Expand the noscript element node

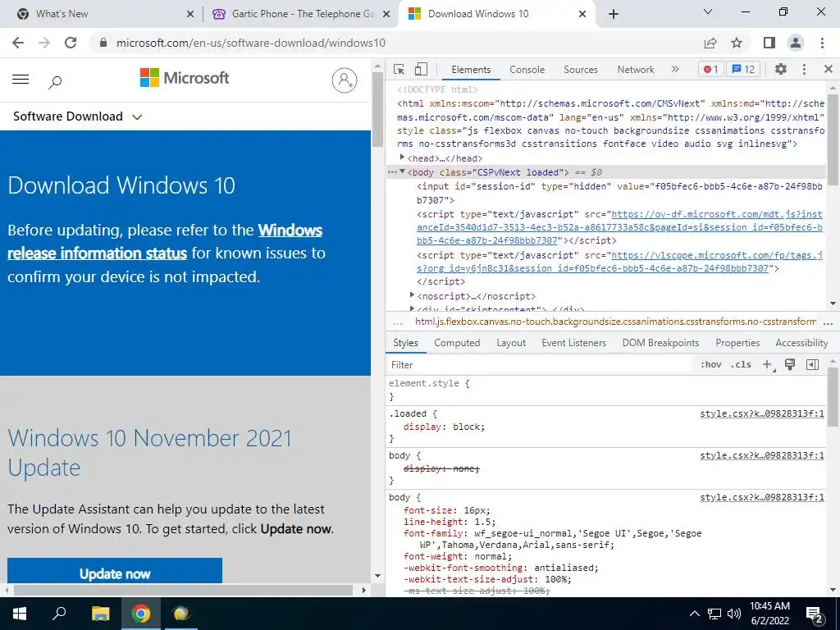[412, 295]
